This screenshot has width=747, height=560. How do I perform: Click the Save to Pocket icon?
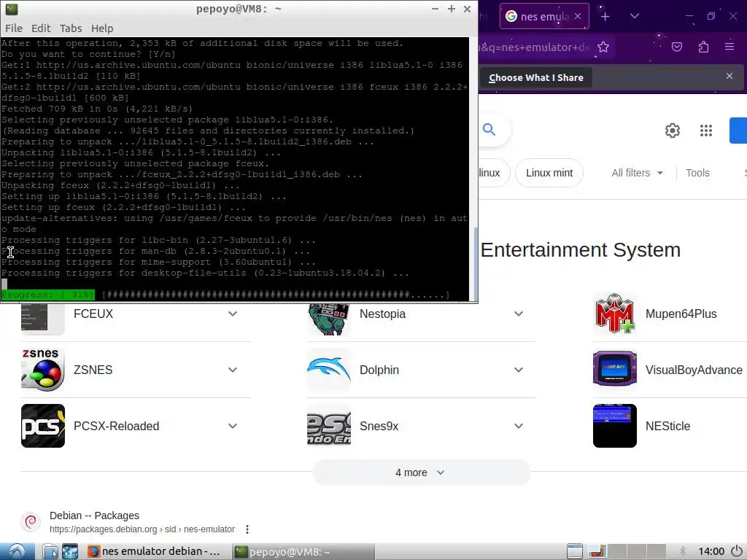click(677, 47)
